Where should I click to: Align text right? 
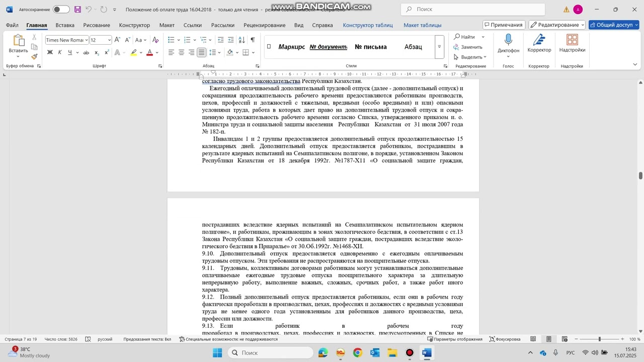[191, 52]
